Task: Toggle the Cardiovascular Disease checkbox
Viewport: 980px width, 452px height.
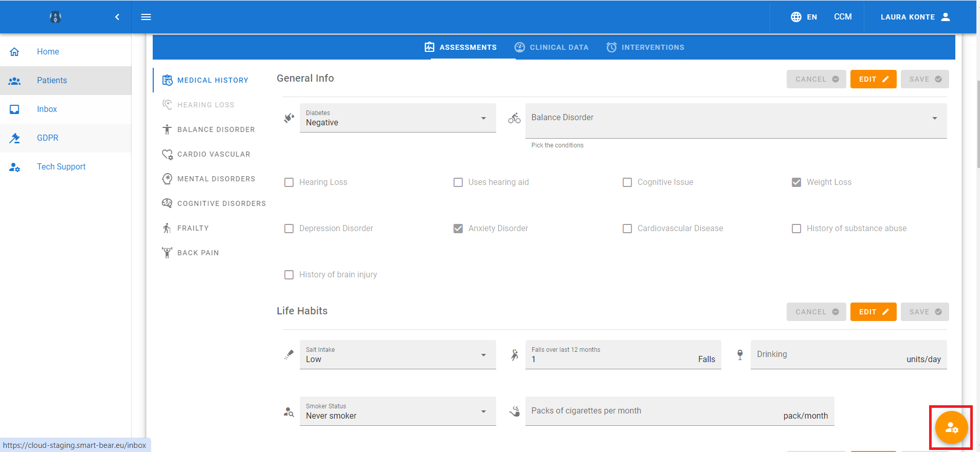Action: (x=627, y=229)
